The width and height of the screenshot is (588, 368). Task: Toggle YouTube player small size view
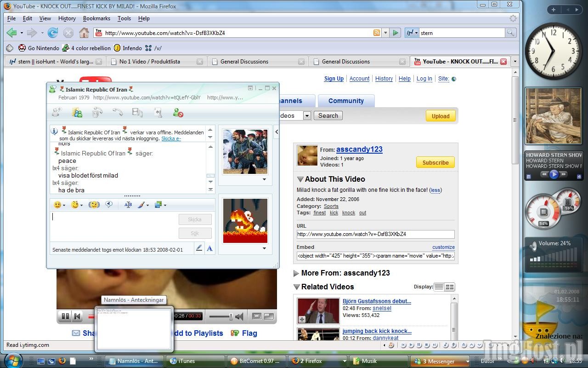257,316
